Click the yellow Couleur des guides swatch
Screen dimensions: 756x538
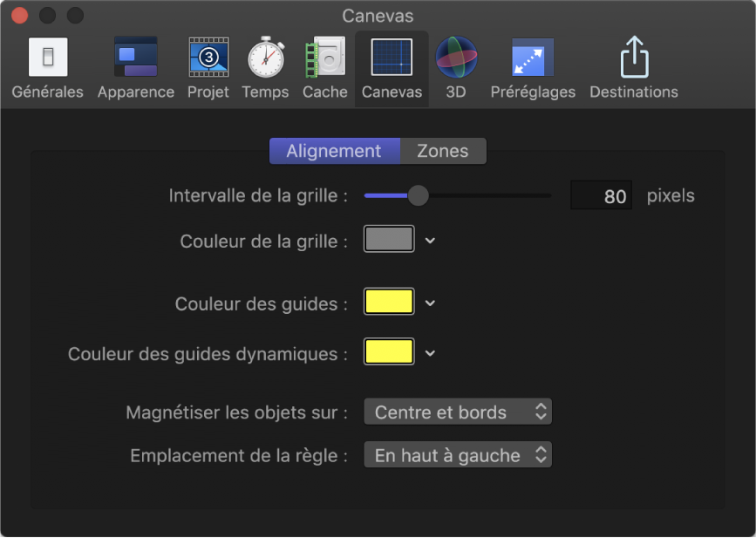click(388, 302)
